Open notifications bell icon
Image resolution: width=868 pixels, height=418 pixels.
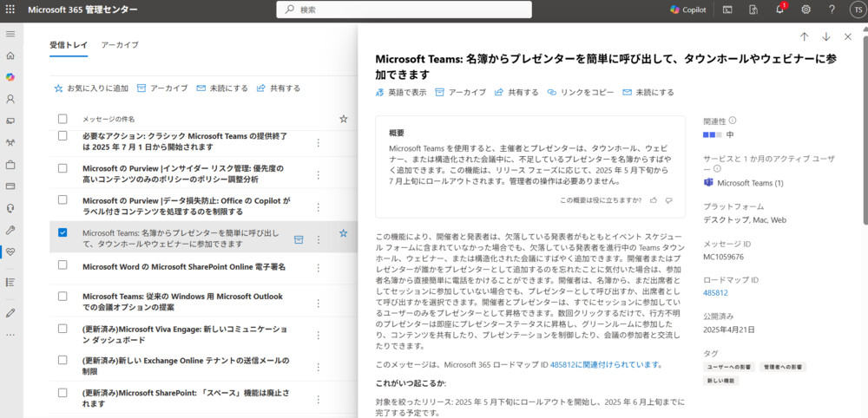click(779, 10)
